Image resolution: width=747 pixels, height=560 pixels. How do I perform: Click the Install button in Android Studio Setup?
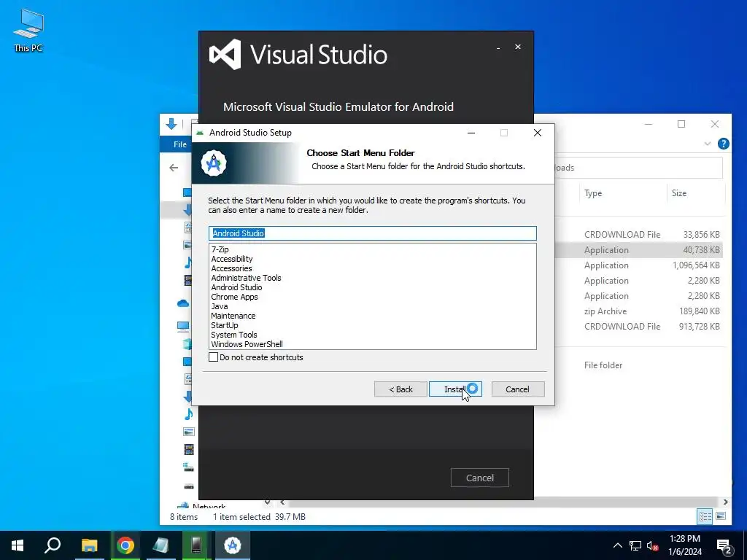point(455,389)
